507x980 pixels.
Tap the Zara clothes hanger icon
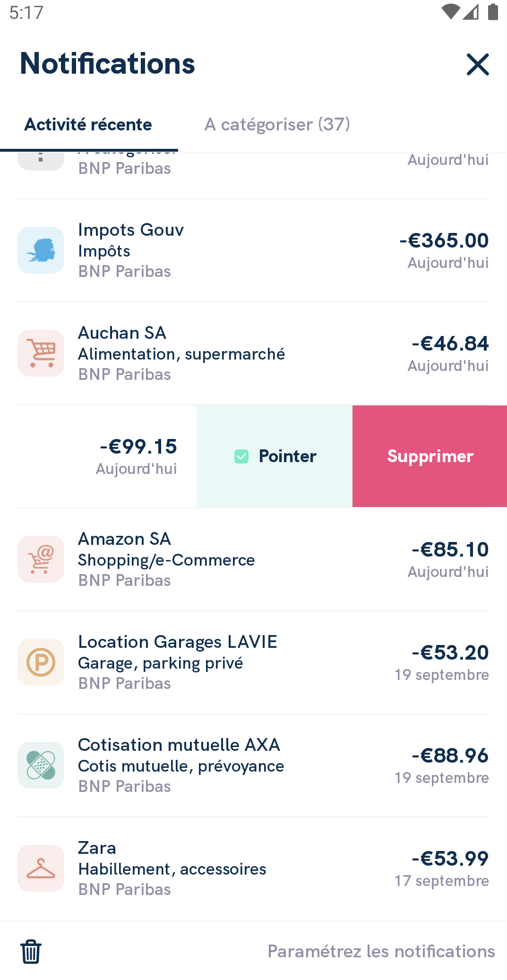click(41, 868)
